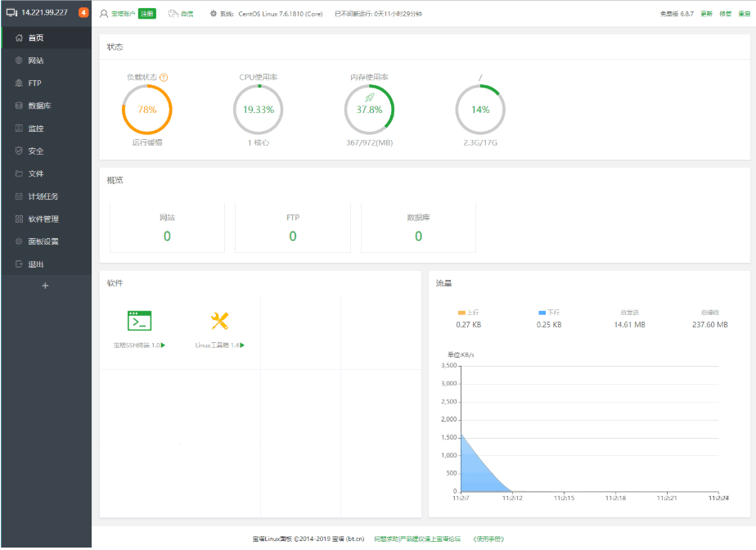Click the 78% load status circular gauge

(147, 110)
